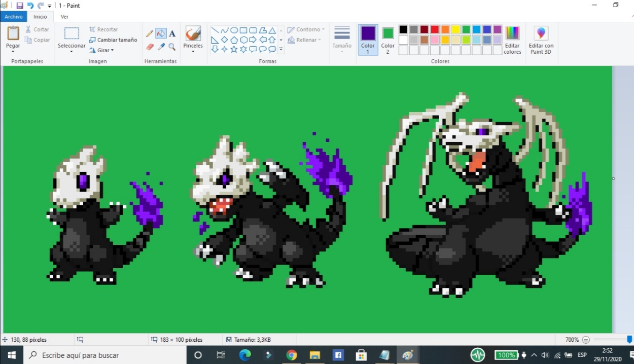Expand the Pinceles brushes dropdown
This screenshot has width=634, height=364.
coord(193,51)
